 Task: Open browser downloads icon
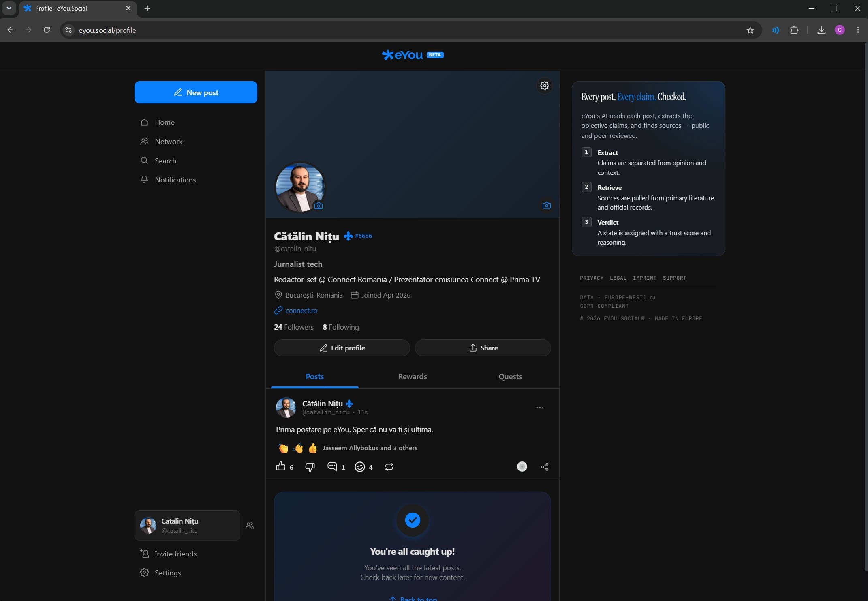(821, 30)
